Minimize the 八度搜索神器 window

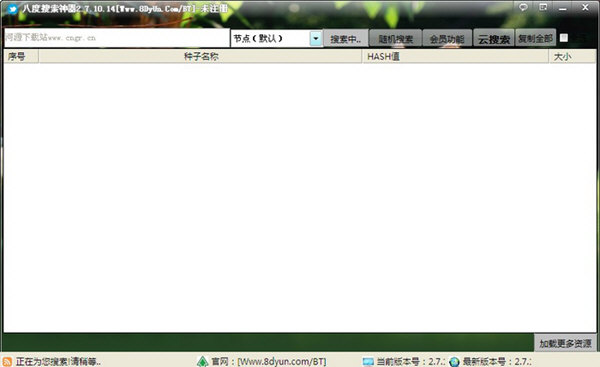click(x=562, y=8)
